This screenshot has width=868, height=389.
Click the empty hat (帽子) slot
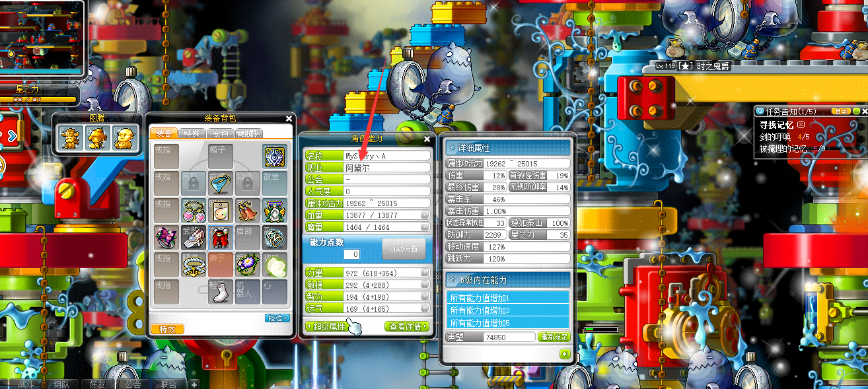pos(221,157)
